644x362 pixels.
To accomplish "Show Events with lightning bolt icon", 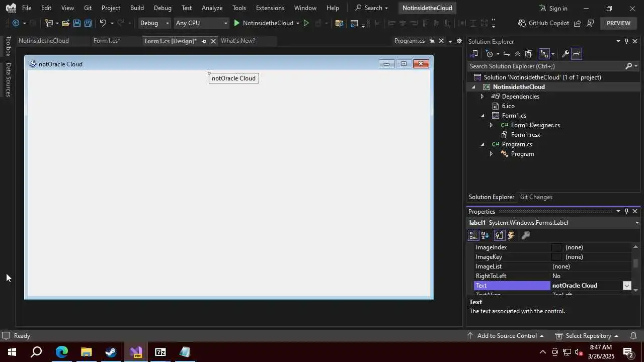I will tap(511, 235).
